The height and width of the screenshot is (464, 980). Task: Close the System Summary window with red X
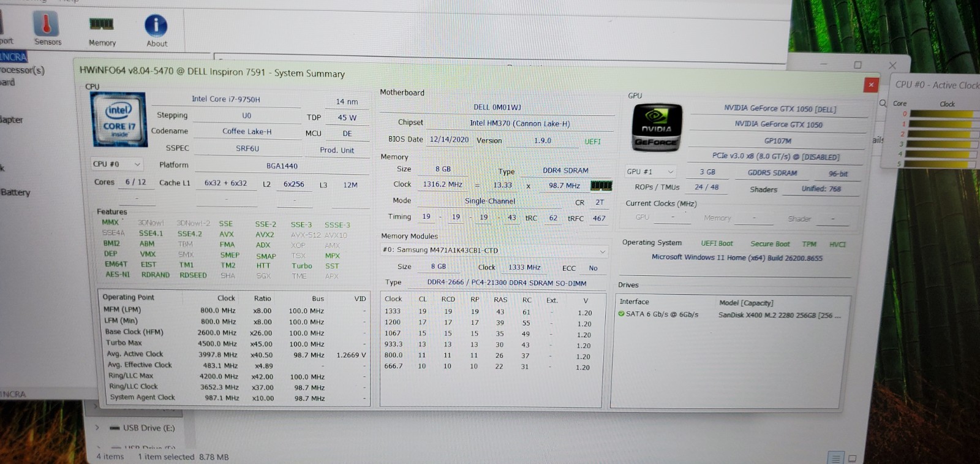pos(871,85)
